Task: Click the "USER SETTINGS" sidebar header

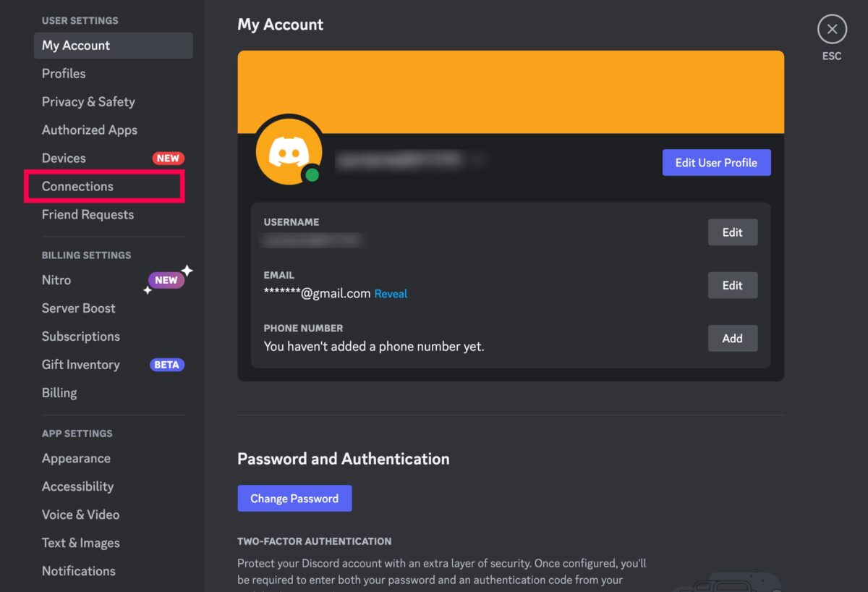Action: coord(80,20)
